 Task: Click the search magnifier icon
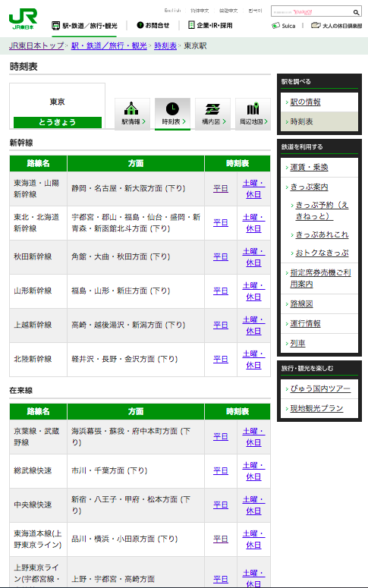click(x=356, y=12)
